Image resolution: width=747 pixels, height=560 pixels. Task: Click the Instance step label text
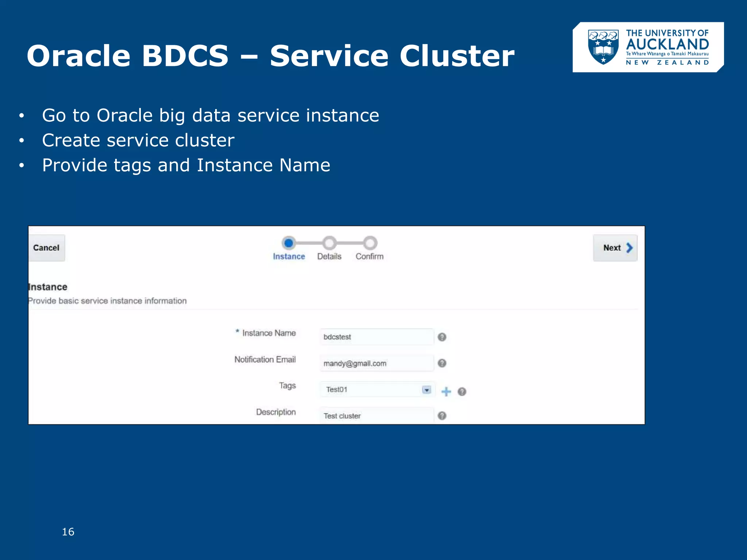tap(289, 257)
